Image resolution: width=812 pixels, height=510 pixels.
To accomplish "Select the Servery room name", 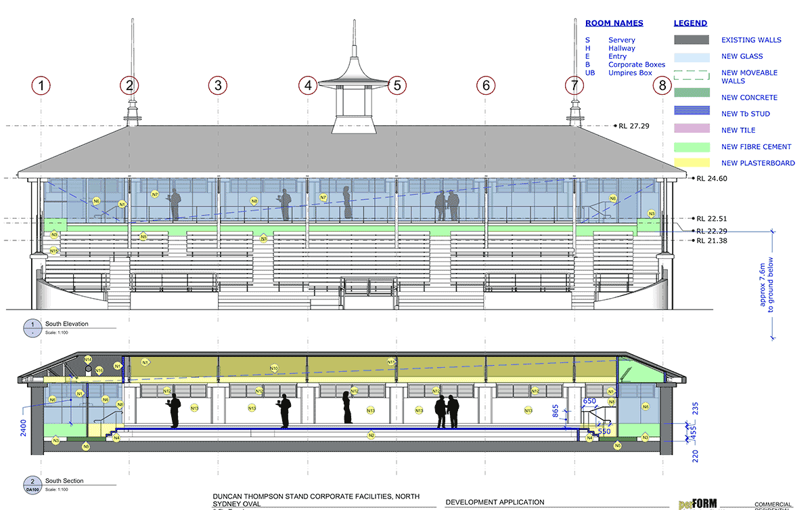I will point(622,41).
